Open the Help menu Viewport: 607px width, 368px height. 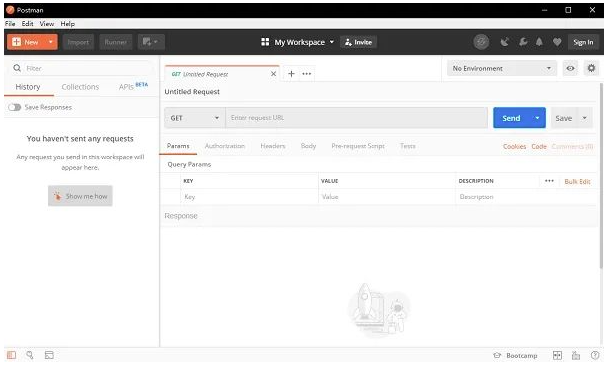point(67,24)
